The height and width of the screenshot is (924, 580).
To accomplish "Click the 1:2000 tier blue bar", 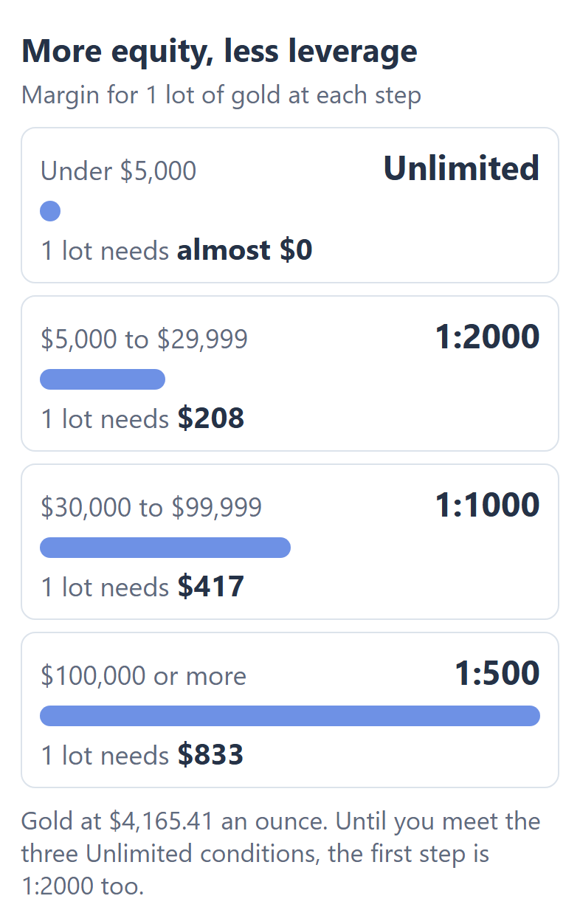I will point(103,379).
